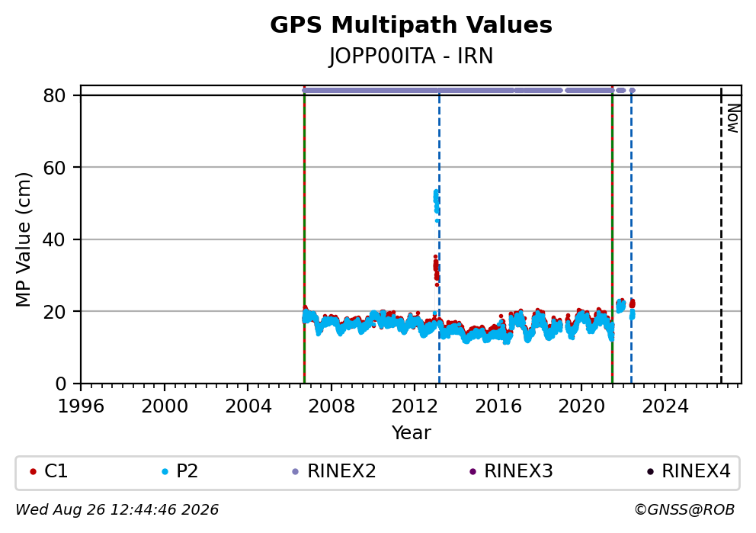This screenshot has width=756, height=533.
Task: Select the RINEX4 legend label
Action: 696,471
